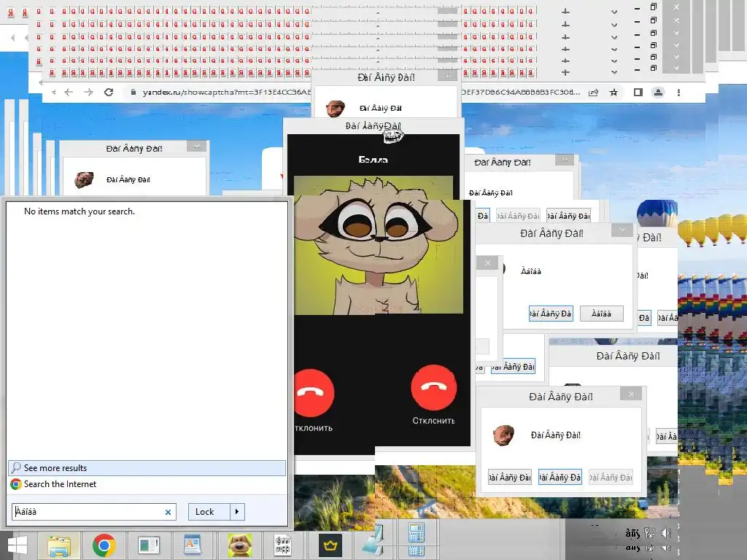Decline the call with the labeled red button
The image size is (747, 560).
(433, 388)
